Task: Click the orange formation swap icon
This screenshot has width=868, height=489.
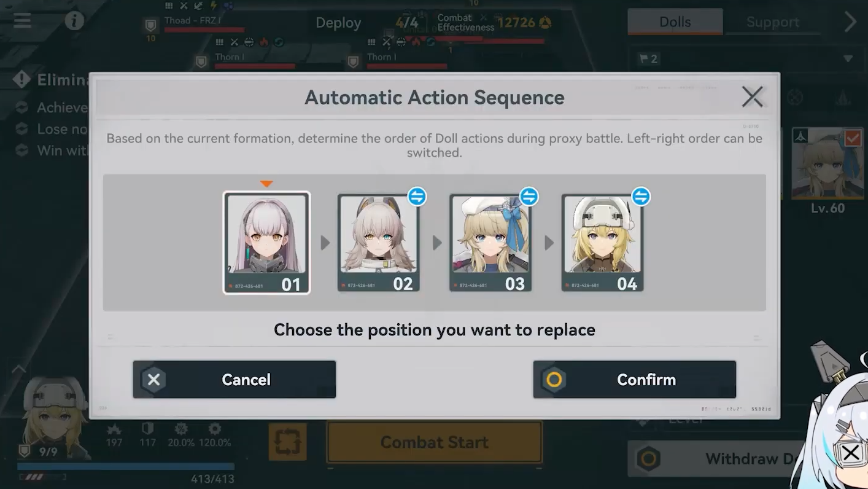Action: click(x=287, y=442)
